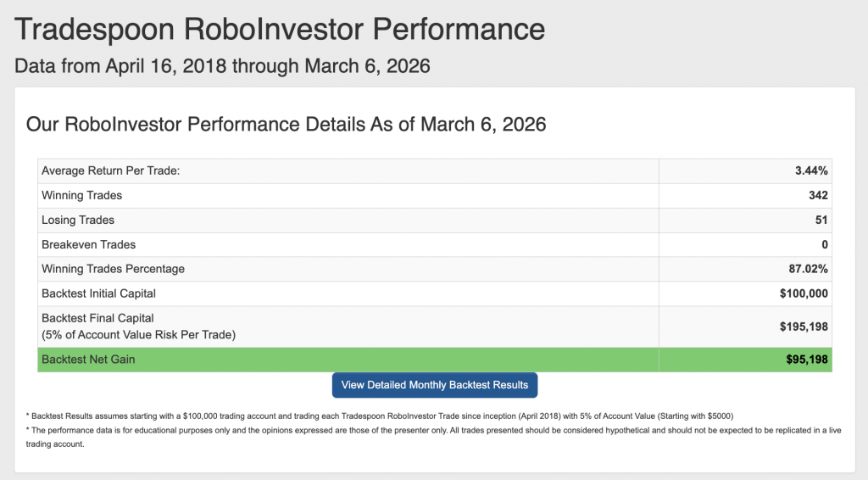Click the Winning Trades Percentage label
The height and width of the screenshot is (480, 868).
pos(113,270)
